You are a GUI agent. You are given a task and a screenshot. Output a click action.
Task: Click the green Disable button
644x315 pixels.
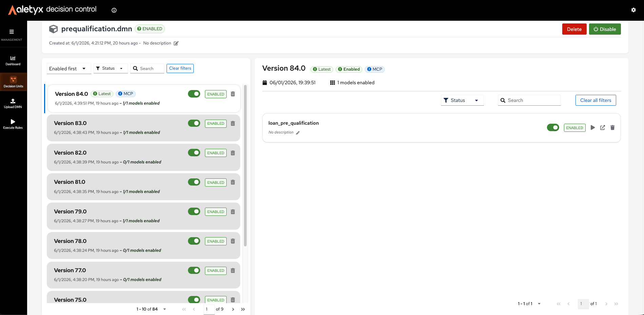pos(605,29)
